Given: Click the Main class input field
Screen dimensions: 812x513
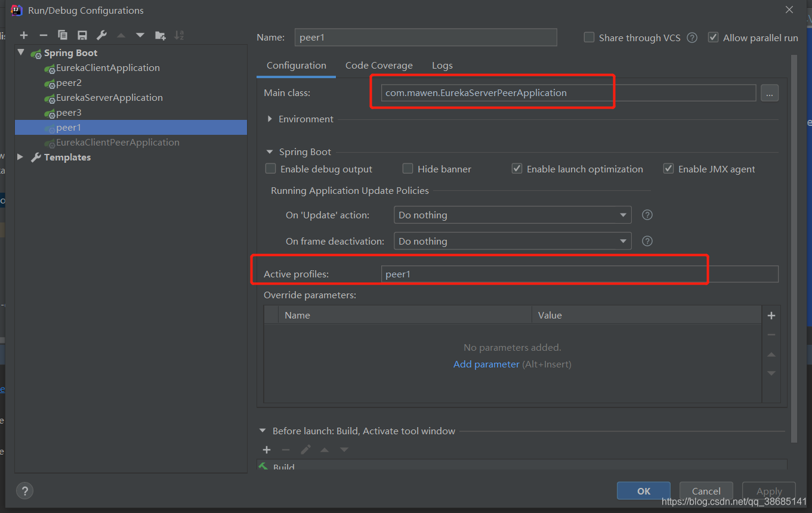Looking at the screenshot, I should [x=569, y=93].
